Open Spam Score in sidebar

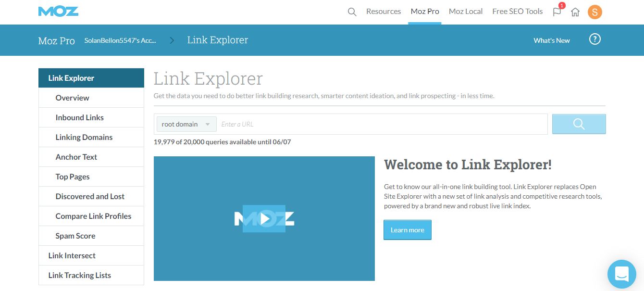click(91, 236)
